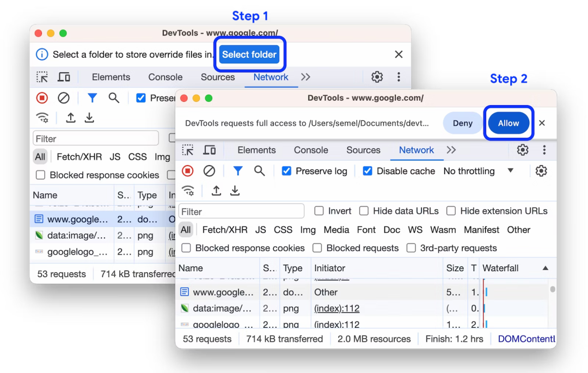Click Deny button in front DevTools window
The image size is (588, 373).
(x=462, y=123)
